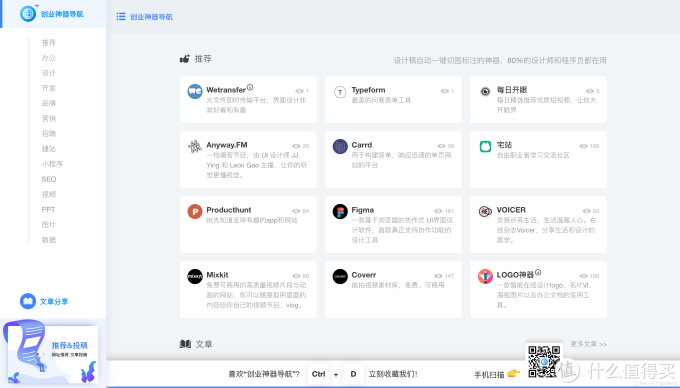680x388 pixels.
Task: Select 营销 in the sidebar menu
Action: pyautogui.click(x=49, y=118)
